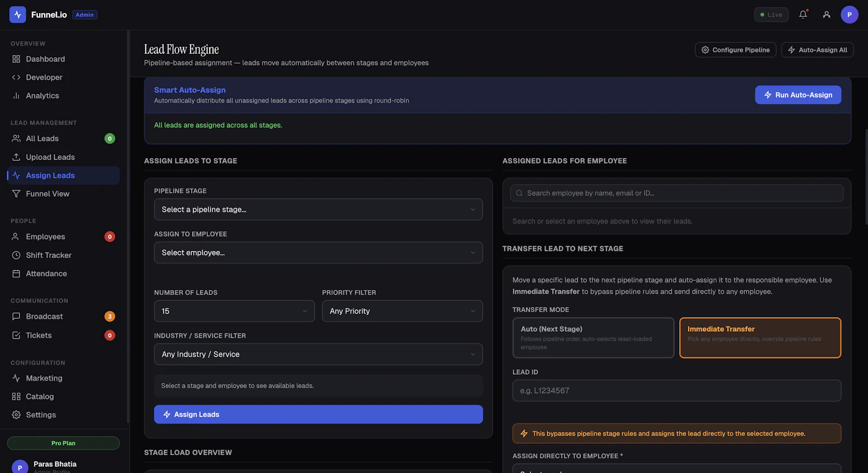Click the Analytics bar chart icon

[x=16, y=96]
